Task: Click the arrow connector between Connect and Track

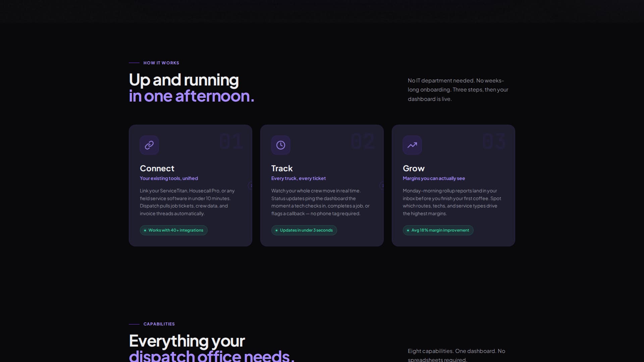Action: (x=250, y=185)
